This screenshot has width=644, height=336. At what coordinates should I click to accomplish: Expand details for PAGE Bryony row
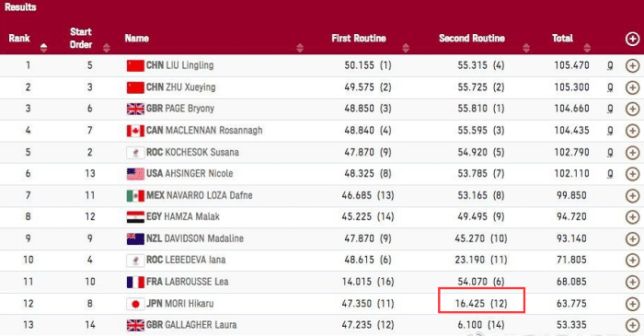tap(633, 109)
